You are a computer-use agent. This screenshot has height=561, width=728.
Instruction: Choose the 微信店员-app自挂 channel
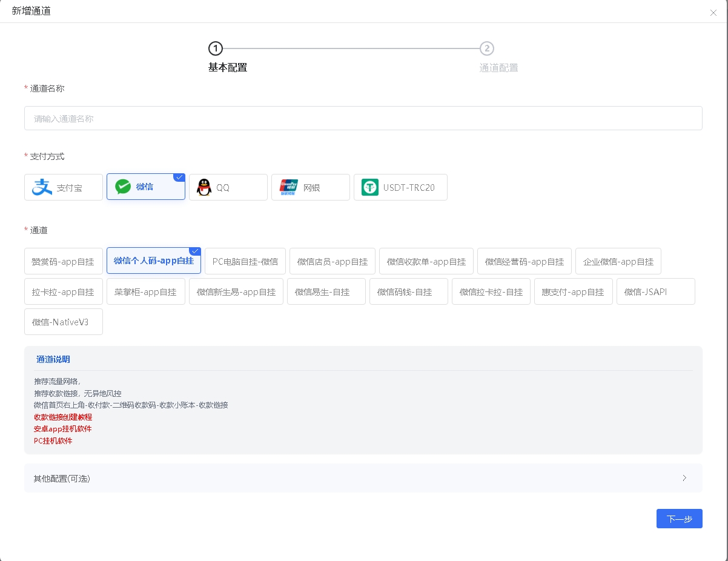coord(333,262)
